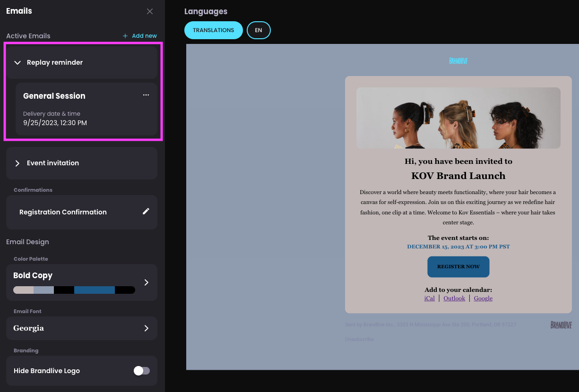This screenshot has height=392, width=579.
Task: Click the 'Hi, you have been invited to' text
Action: (x=458, y=161)
